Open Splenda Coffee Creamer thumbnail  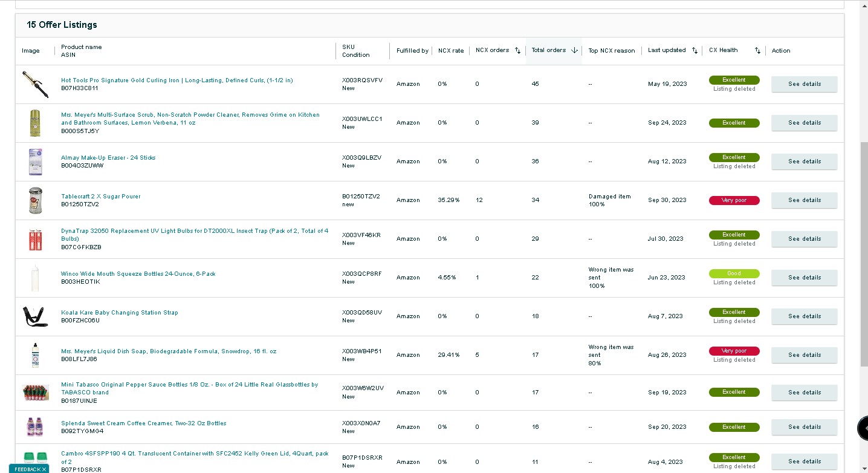[x=36, y=427]
